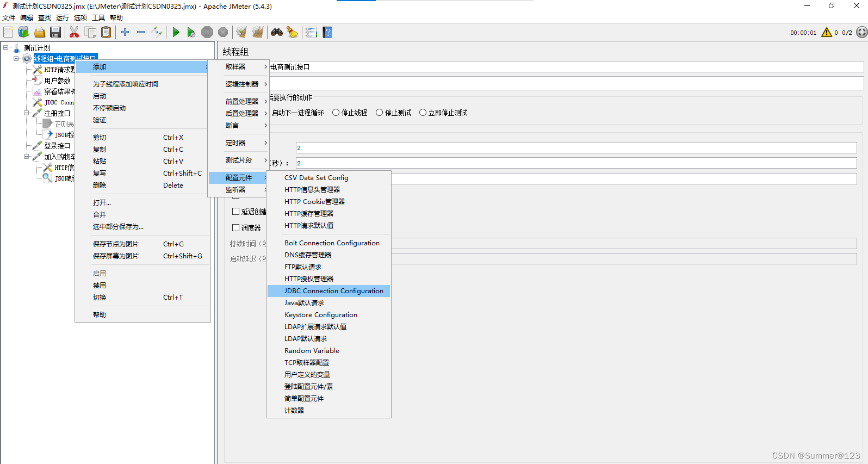This screenshot has width=868, height=464.
Task: Open the Templates toolbar icon
Action: (23, 33)
